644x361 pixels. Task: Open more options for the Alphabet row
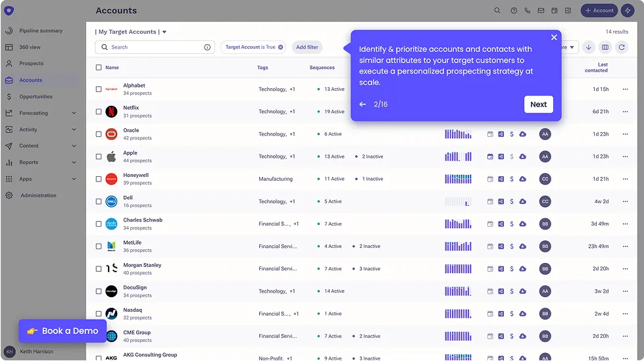click(x=625, y=89)
